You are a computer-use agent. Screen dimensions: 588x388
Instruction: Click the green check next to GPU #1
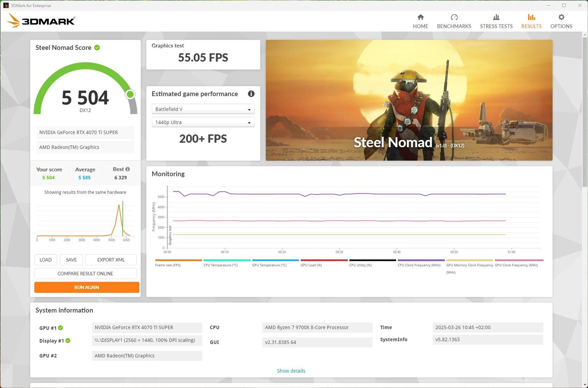point(61,328)
